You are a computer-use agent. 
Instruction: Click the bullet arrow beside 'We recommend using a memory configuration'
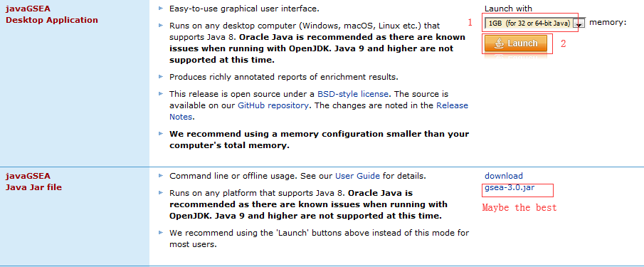click(161, 134)
